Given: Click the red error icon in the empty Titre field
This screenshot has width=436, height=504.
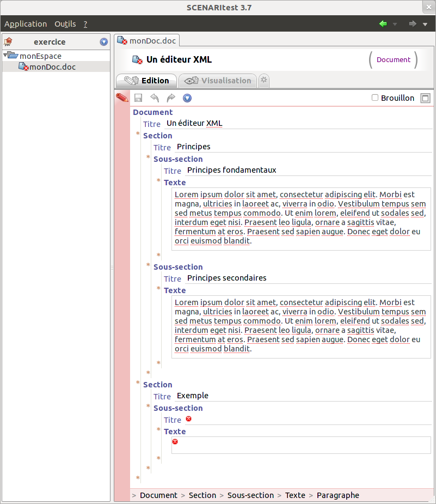Looking at the screenshot, I should tap(189, 418).
